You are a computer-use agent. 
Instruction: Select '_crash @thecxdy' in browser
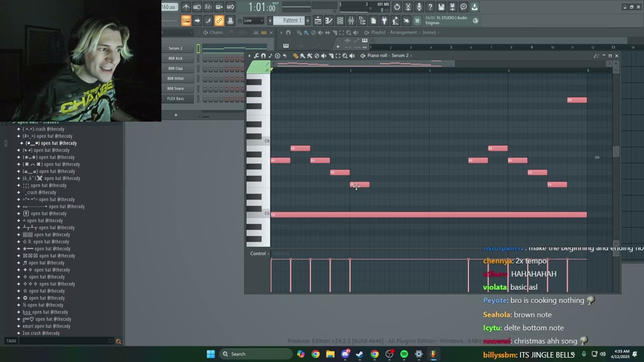tap(40, 193)
